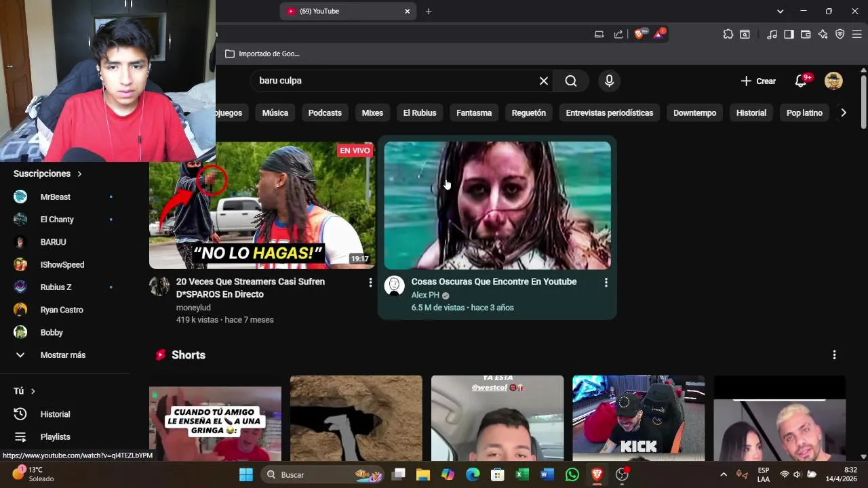Click the Crear button
The width and height of the screenshot is (868, 488).
coord(758,81)
